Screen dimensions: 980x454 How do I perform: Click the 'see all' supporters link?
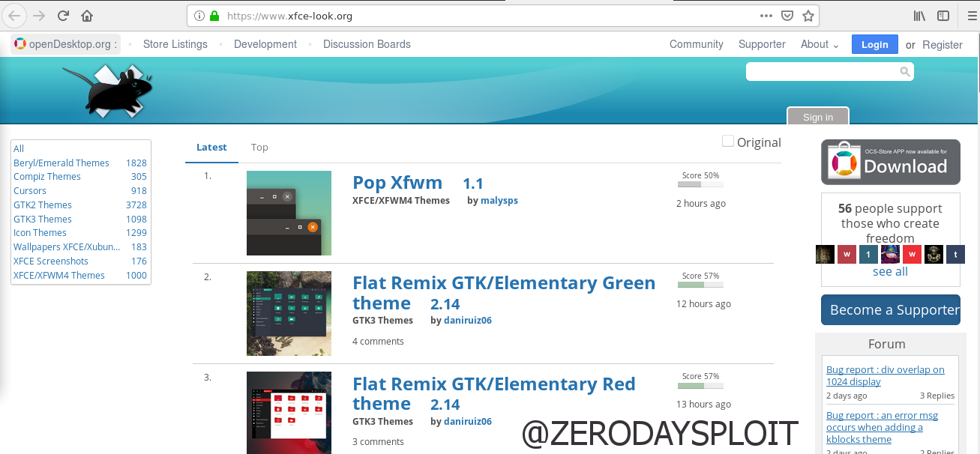[890, 272]
